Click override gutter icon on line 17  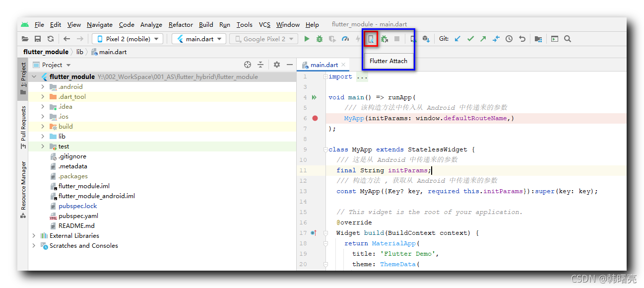pos(314,233)
